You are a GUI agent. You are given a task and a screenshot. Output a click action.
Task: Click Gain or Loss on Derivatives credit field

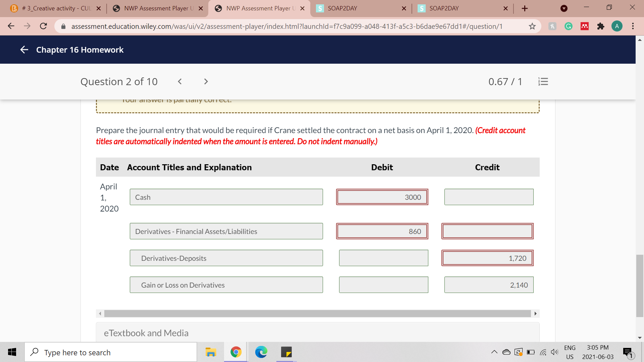click(x=489, y=285)
